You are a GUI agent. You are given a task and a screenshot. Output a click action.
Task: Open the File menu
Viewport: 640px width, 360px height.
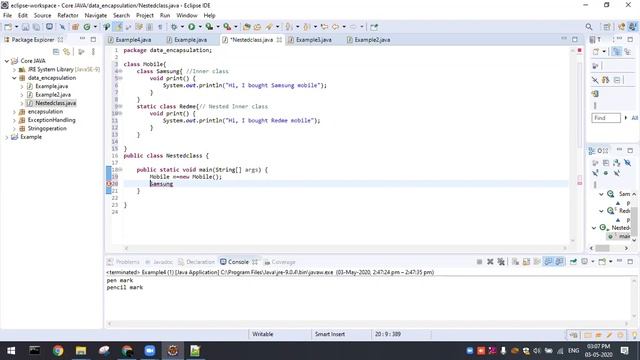point(7,16)
